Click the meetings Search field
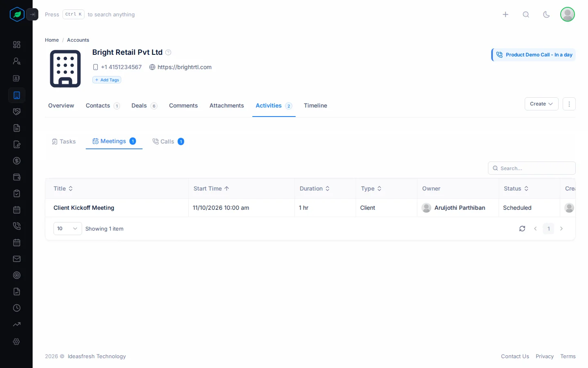588x368 pixels. pyautogui.click(x=532, y=168)
